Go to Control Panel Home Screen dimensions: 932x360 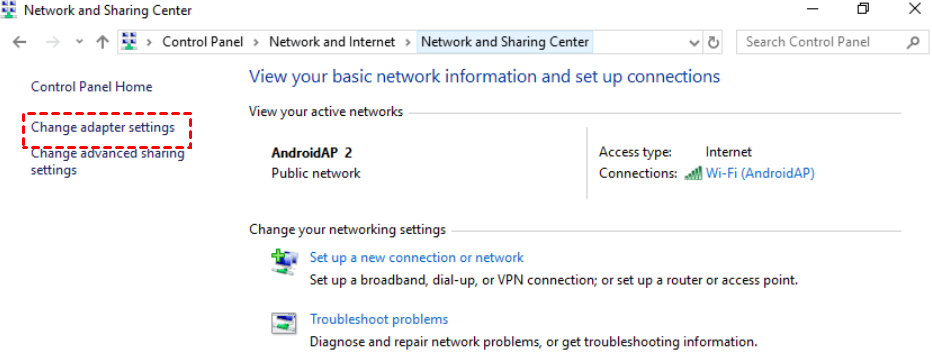(92, 87)
